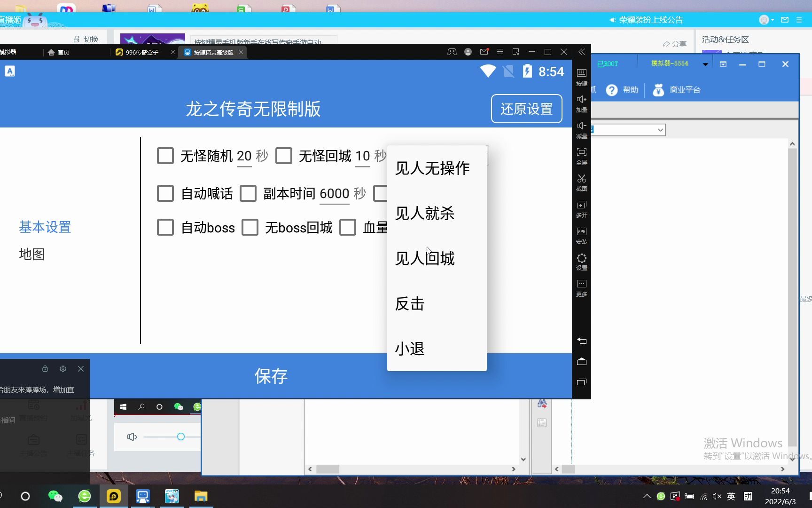Screen dimensions: 812x508
Task: Edit the 无怪回城 seconds field showing 10
Action: pos(363,156)
